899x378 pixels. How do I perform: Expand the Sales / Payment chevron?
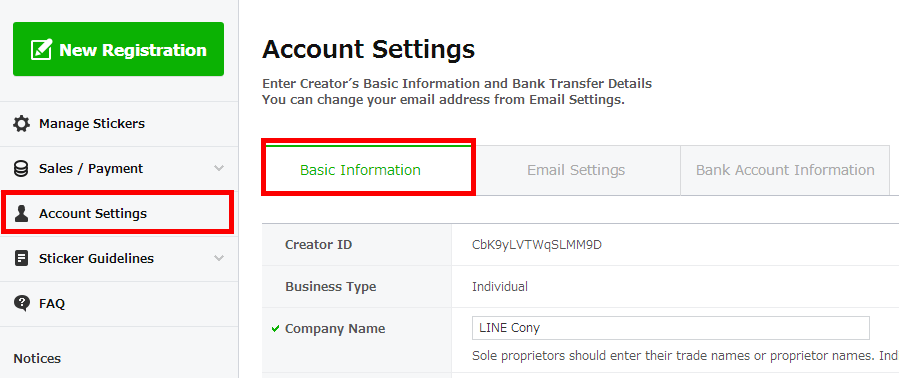coord(218,169)
